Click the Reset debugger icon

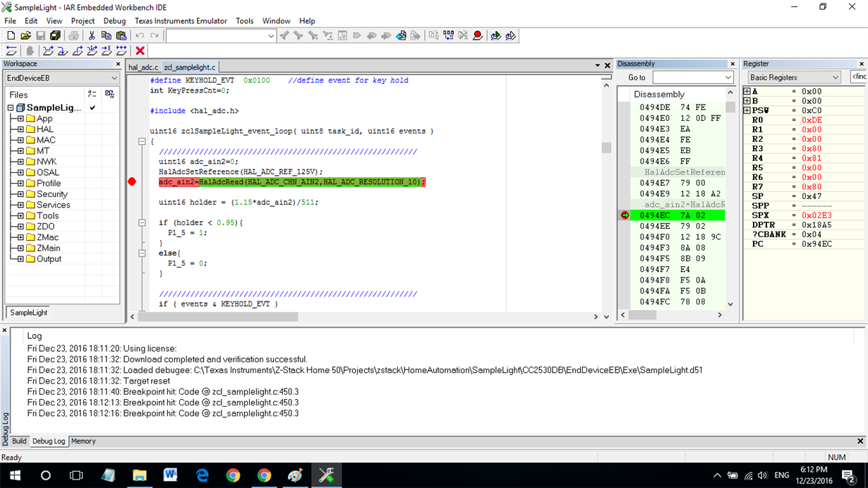pyautogui.click(x=11, y=51)
